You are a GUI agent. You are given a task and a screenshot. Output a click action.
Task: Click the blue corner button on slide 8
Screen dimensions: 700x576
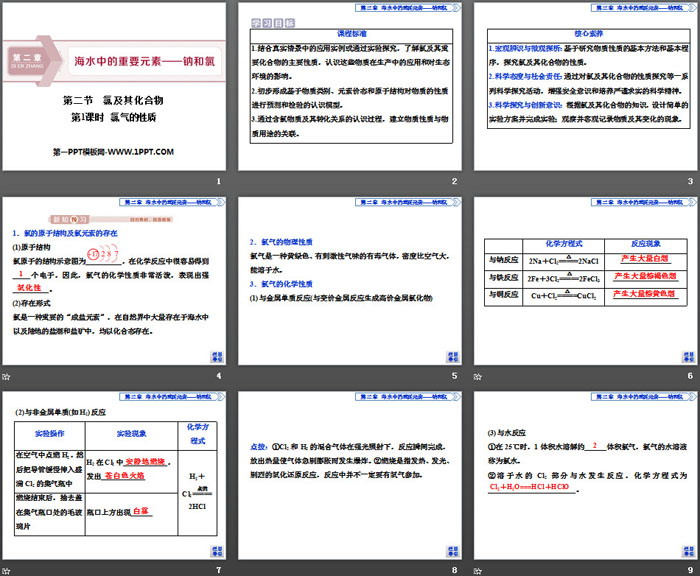[x=453, y=551]
